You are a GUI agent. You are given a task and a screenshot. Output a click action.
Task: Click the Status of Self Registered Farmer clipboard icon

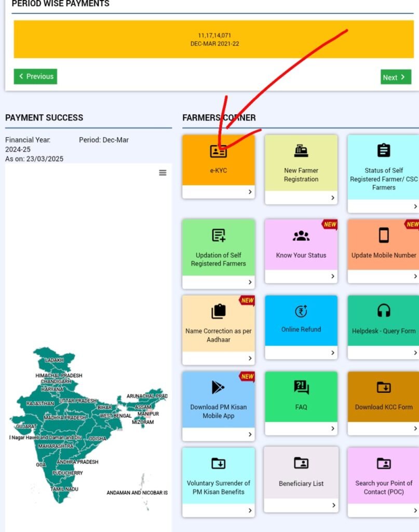point(384,150)
